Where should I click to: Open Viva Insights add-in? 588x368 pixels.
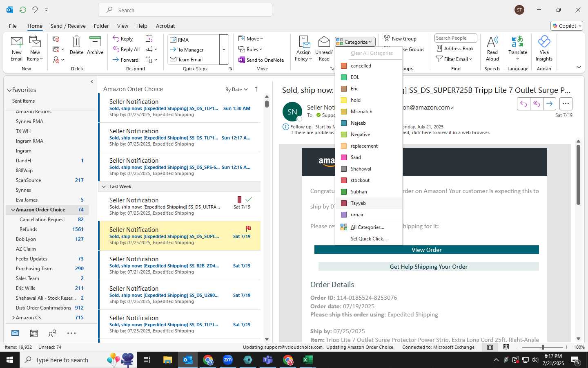[544, 48]
